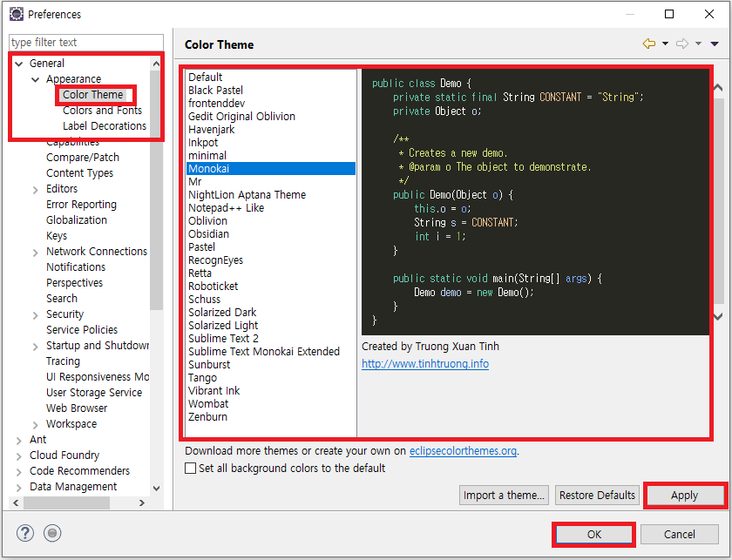Click the back navigation arrow icon
Viewport: 732px width, 560px height.
pos(649,44)
